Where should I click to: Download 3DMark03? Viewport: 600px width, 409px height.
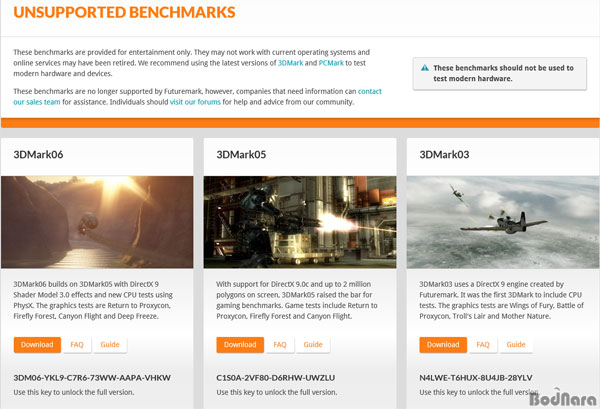click(x=443, y=345)
